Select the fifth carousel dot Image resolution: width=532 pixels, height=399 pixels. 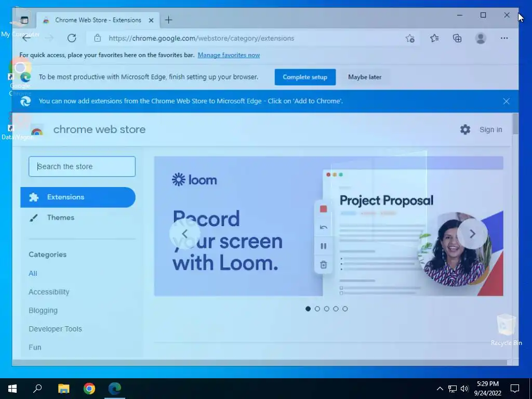point(345,309)
